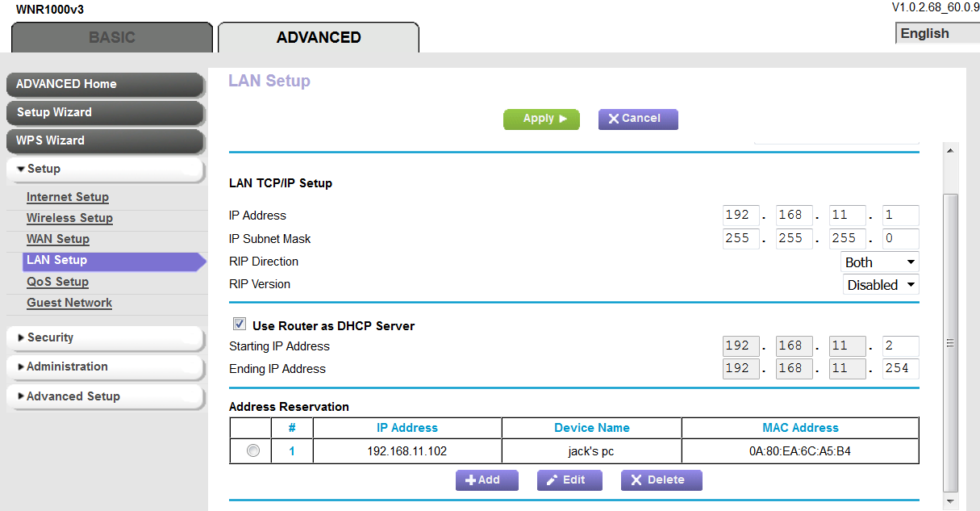The image size is (980, 511).
Task: Switch to the ADVANCED tab
Action: [x=319, y=38]
